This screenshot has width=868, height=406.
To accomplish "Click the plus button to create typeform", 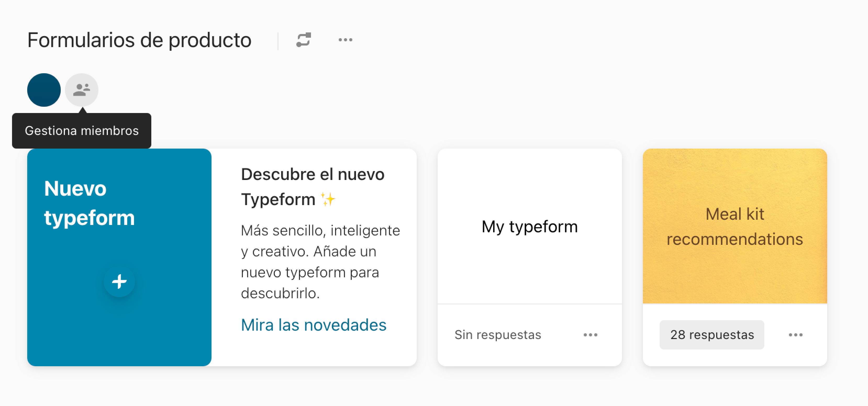I will pyautogui.click(x=119, y=281).
